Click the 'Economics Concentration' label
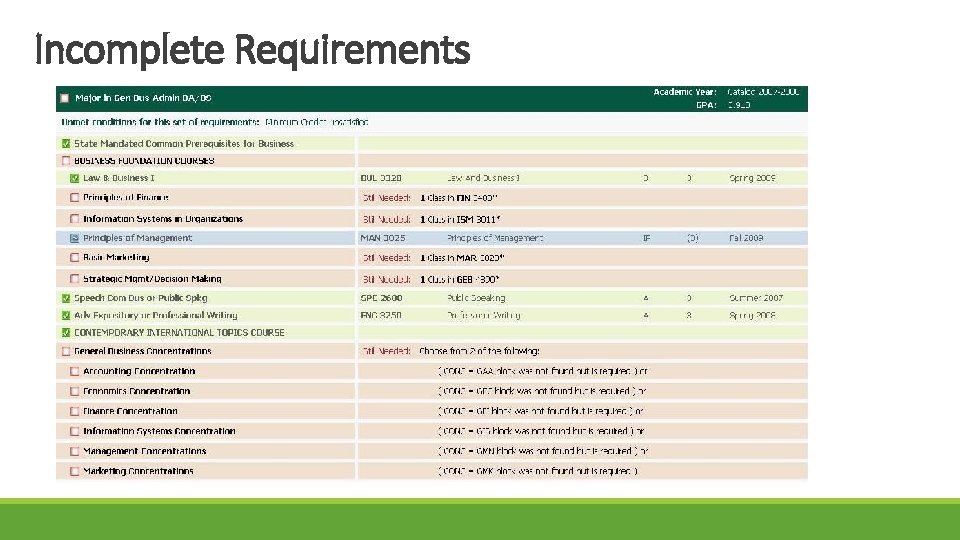The width and height of the screenshot is (960, 540). click(137, 391)
